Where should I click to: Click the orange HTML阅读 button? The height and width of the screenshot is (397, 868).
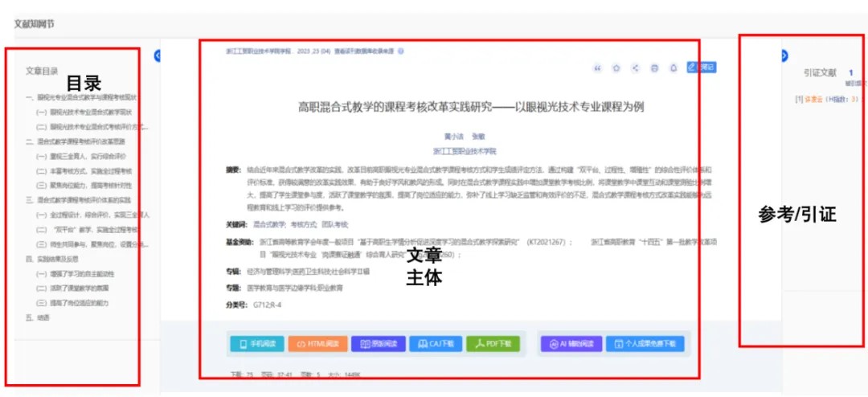(317, 344)
